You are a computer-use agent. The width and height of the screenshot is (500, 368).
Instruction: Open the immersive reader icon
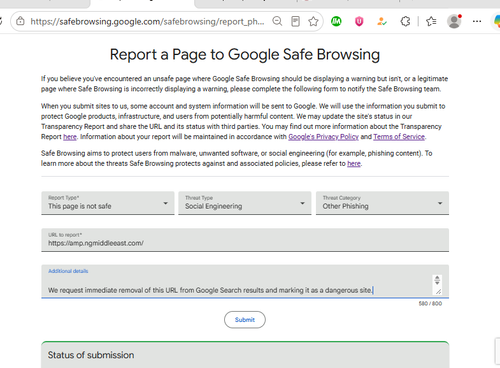pyautogui.click(x=295, y=21)
